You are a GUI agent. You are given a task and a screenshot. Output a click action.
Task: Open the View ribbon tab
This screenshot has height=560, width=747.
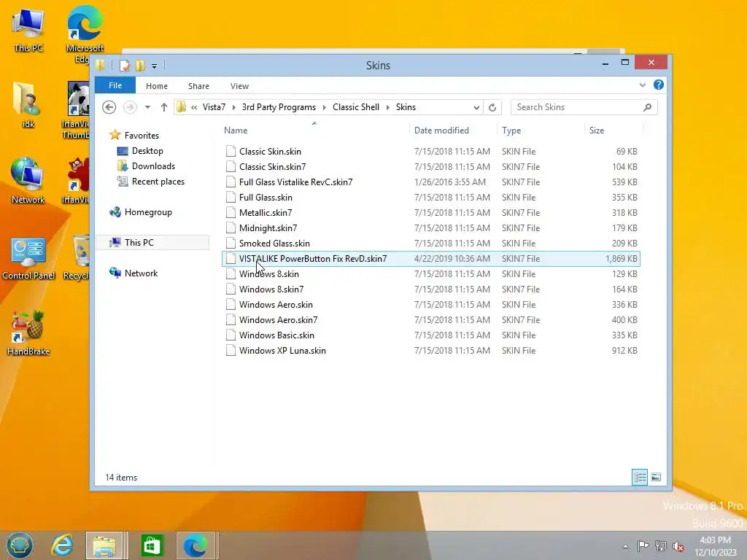239,86
